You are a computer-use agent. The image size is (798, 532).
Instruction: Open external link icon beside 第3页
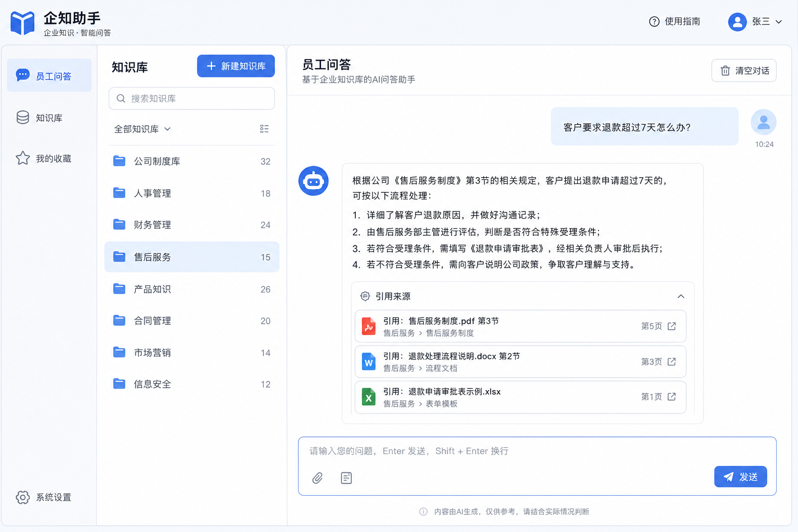672,362
